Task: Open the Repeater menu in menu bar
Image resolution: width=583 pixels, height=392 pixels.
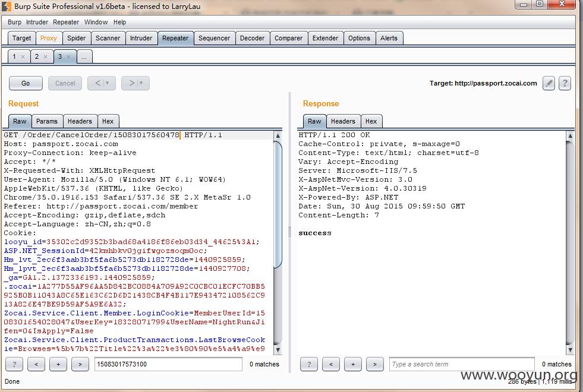Action: (x=66, y=23)
